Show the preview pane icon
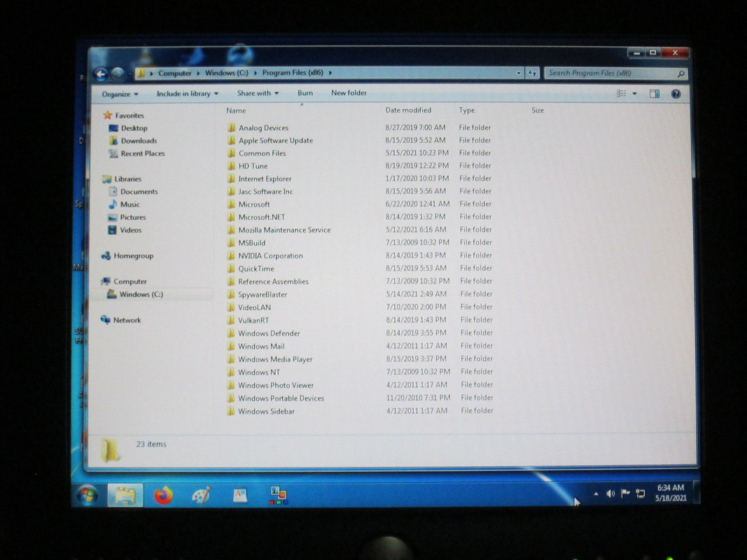The height and width of the screenshot is (560, 747). 655,94
